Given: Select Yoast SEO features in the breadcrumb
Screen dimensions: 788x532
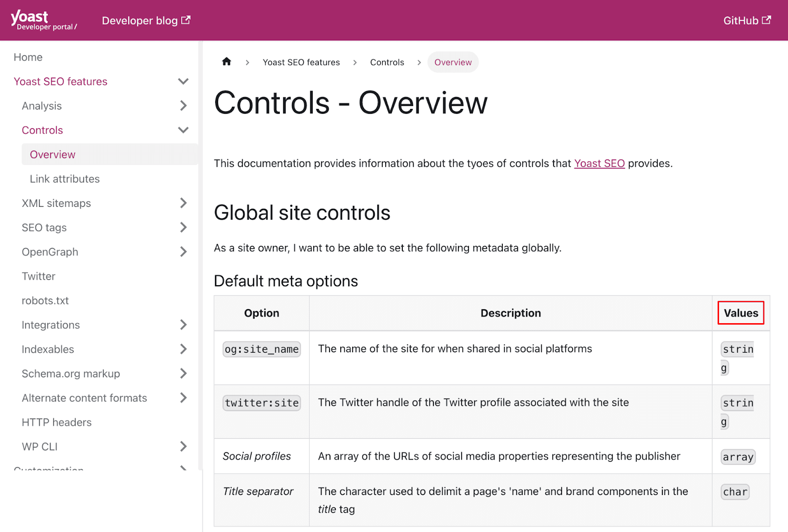Looking at the screenshot, I should click(x=301, y=62).
